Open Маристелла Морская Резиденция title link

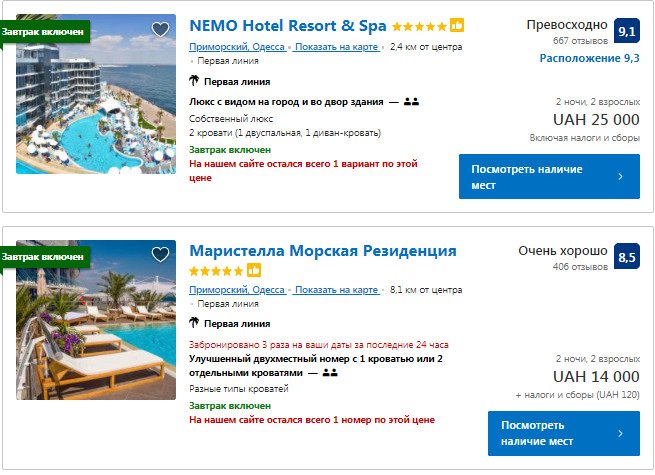pos(322,251)
